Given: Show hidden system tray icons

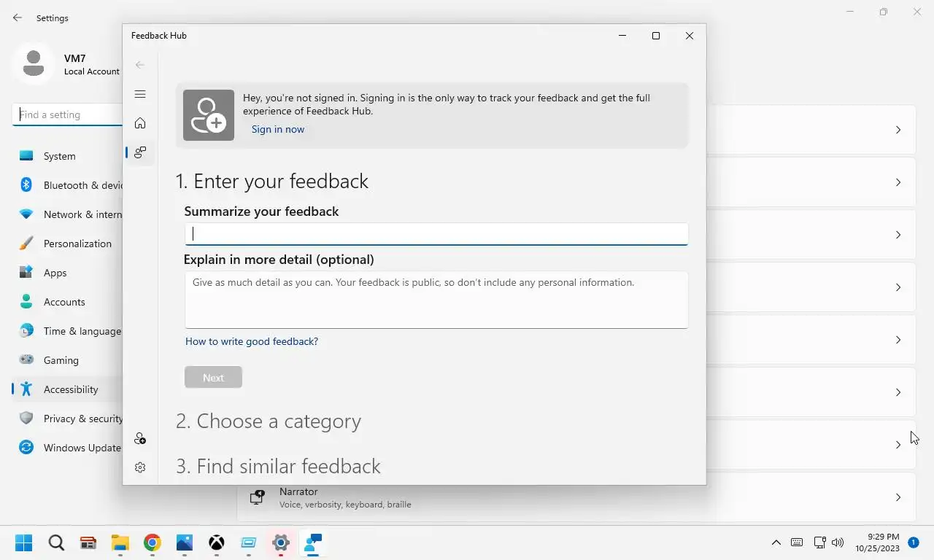Looking at the screenshot, I should tap(776, 542).
